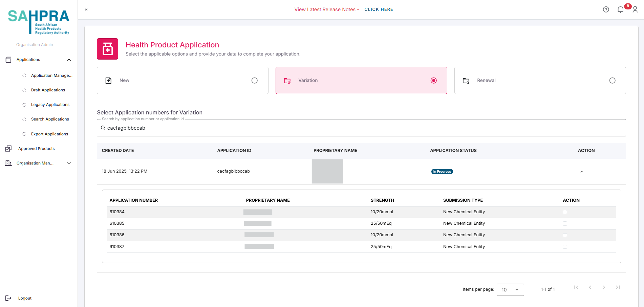Open the Items per page dropdown

click(510, 290)
